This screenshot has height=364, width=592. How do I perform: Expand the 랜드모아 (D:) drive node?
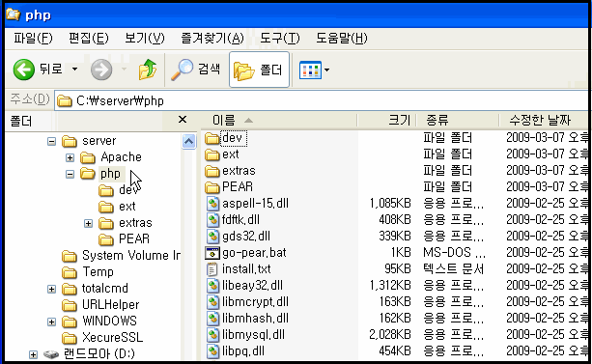pos(33,354)
